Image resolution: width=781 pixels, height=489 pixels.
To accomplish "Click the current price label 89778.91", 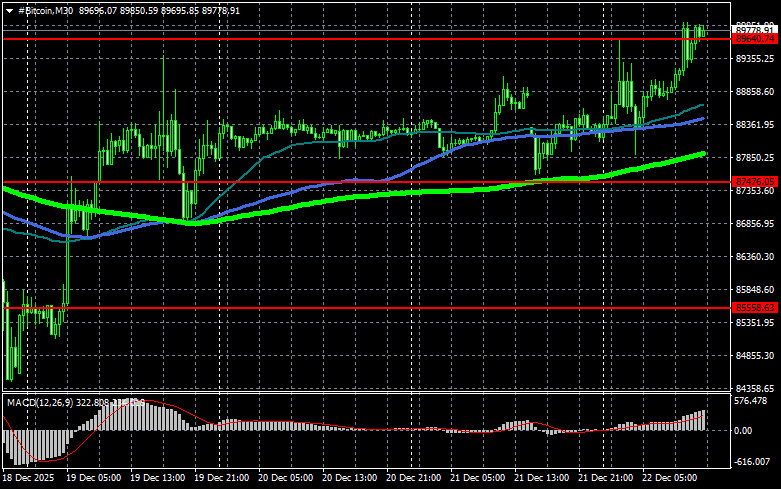I will click(755, 31).
